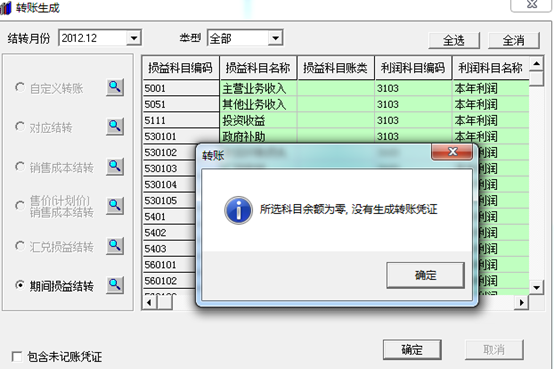Click the 利润科目名称 column header
Viewport: 555px width, 370px height.
click(490, 67)
